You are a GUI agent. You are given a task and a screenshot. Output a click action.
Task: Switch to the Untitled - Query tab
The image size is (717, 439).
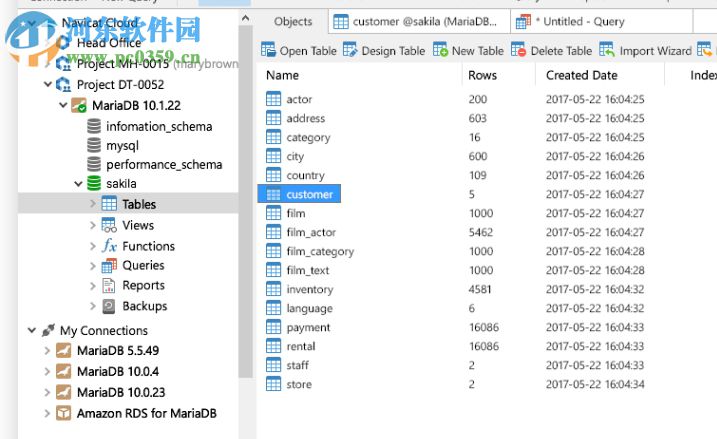click(602, 21)
